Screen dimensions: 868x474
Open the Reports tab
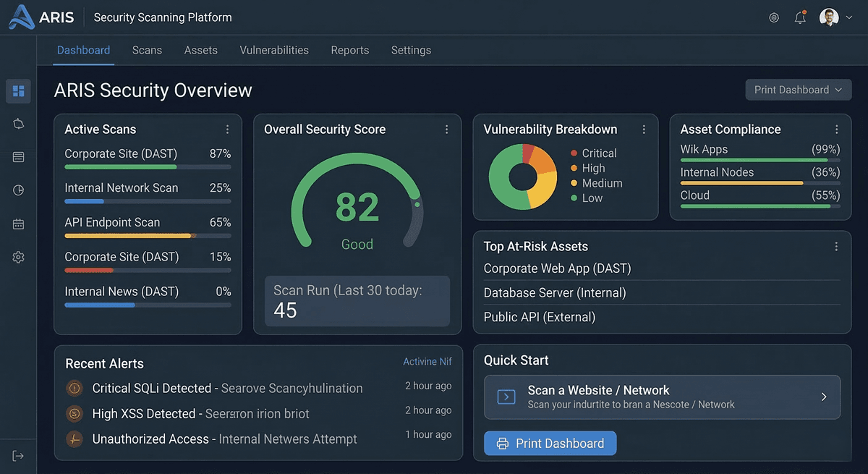tap(349, 50)
